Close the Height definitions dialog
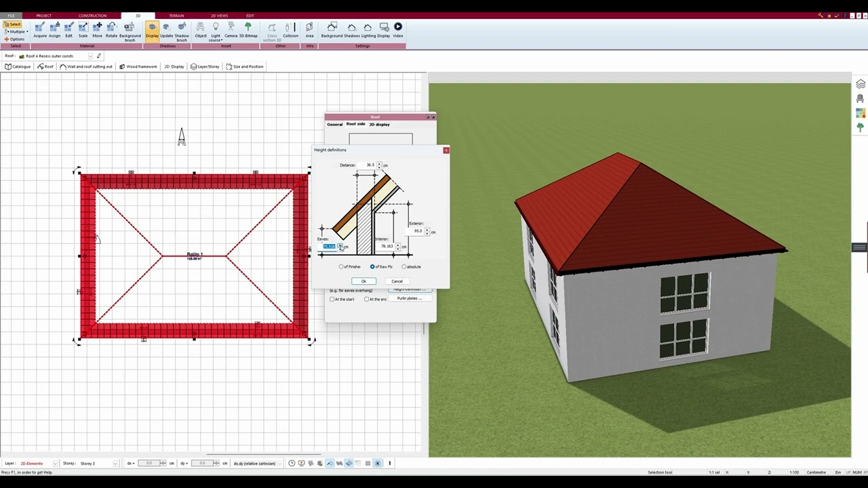 click(446, 150)
